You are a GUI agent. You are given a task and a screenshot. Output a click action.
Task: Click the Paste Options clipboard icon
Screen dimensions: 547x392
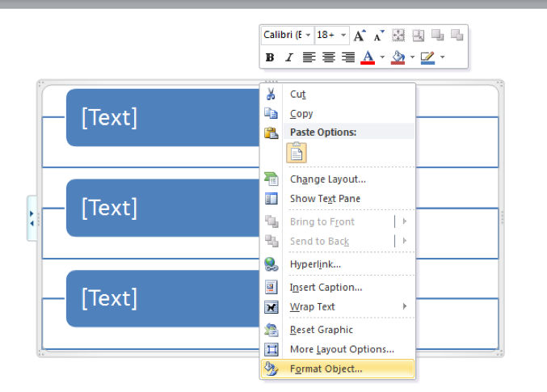tap(297, 152)
